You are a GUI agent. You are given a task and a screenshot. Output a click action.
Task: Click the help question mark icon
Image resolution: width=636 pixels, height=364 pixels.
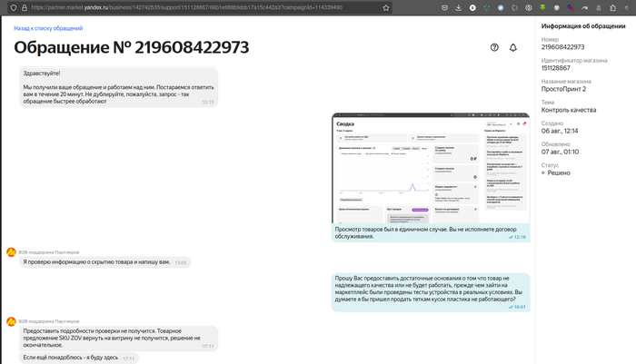click(x=494, y=47)
